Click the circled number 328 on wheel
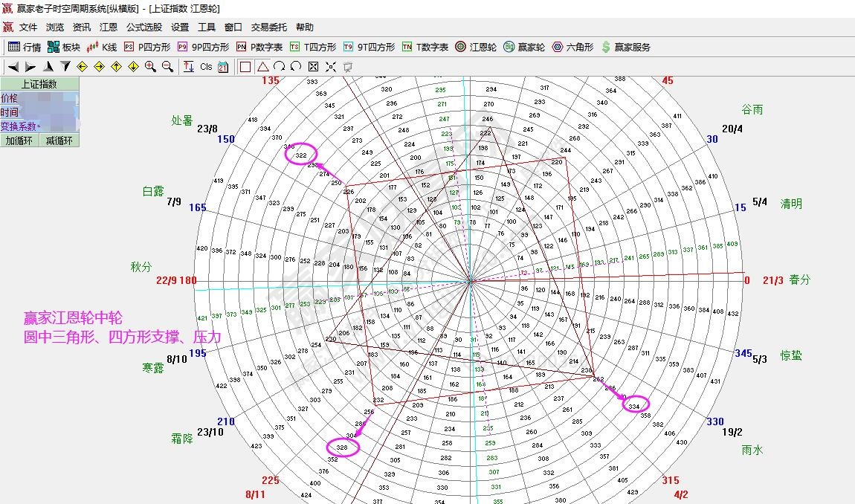The height and width of the screenshot is (504, 855). pyautogui.click(x=342, y=448)
